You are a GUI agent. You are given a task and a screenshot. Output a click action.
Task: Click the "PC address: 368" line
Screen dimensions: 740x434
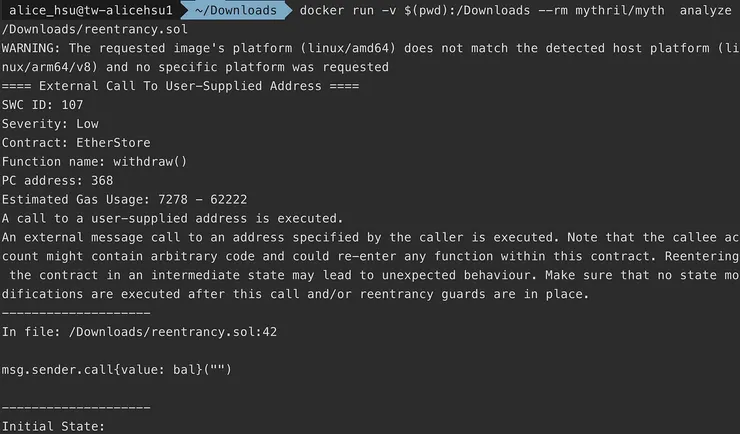pyautogui.click(x=58, y=181)
